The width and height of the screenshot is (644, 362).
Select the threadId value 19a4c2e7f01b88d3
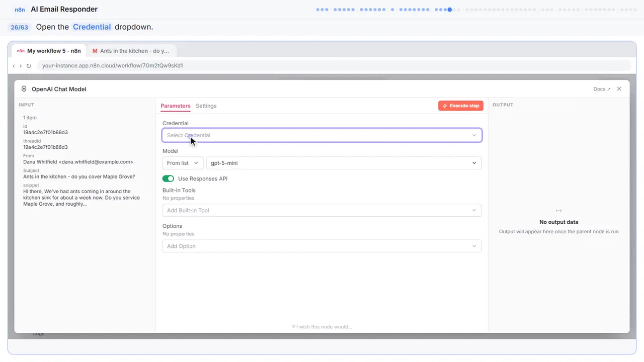(x=45, y=147)
